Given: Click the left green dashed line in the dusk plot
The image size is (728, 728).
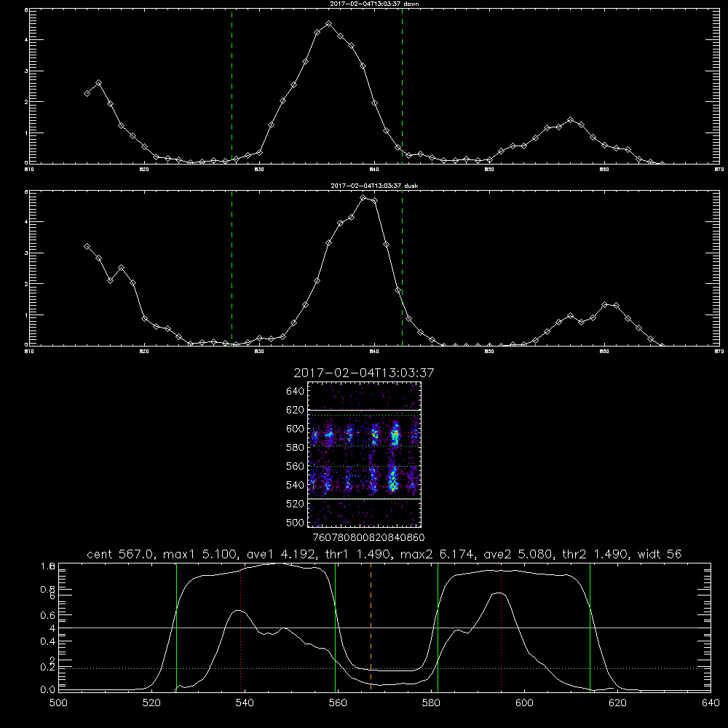Looking at the screenshot, I should coord(232,268).
